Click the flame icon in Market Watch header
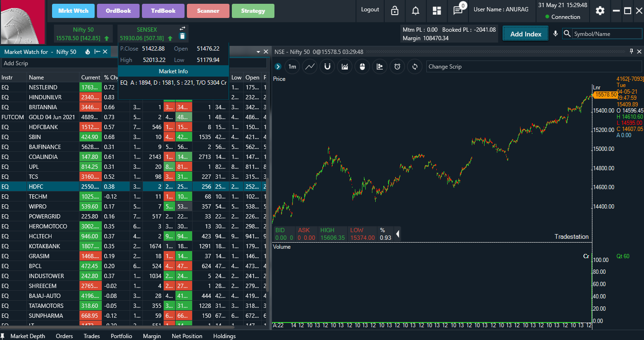Viewport: 644px width, 340px height. click(x=88, y=52)
